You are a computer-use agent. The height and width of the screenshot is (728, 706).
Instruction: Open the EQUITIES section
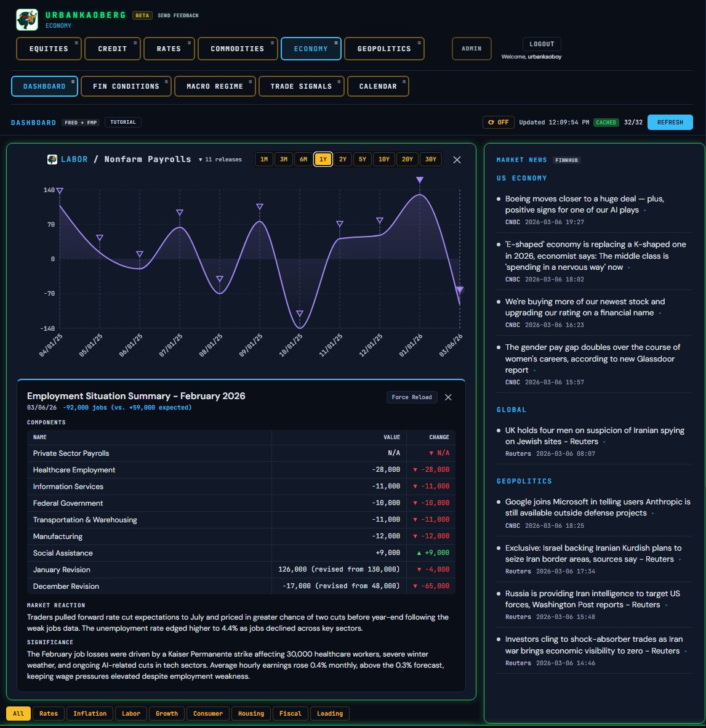tap(49, 49)
